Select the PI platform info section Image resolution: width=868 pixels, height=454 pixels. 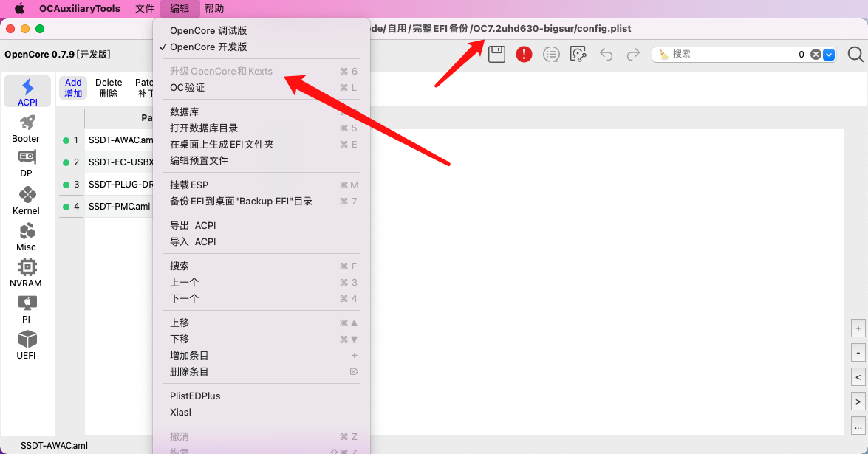point(26,309)
